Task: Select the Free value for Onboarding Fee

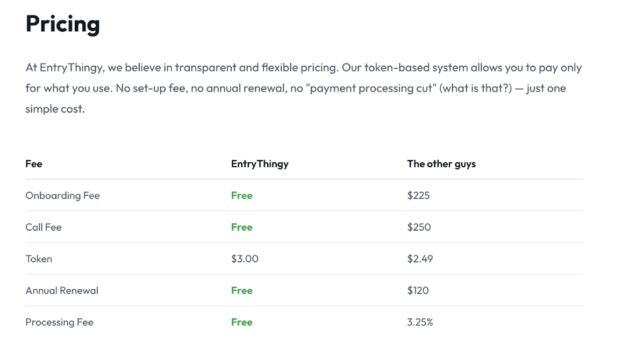Action: click(242, 196)
